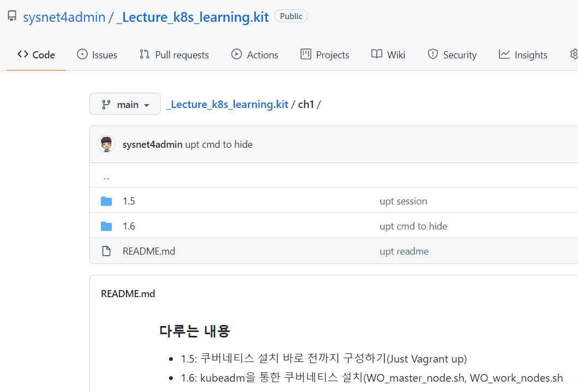Viewport: 578px width, 392px height.
Task: Navigate to _Lecture_k8s_learning.kit root in breadcrumb
Action: point(227,104)
